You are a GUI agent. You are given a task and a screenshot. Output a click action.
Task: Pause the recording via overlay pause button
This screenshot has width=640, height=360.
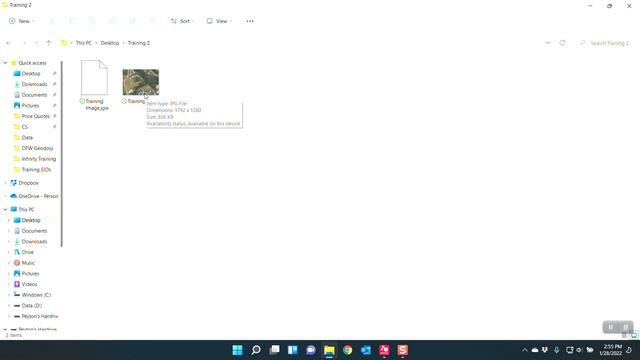611,327
